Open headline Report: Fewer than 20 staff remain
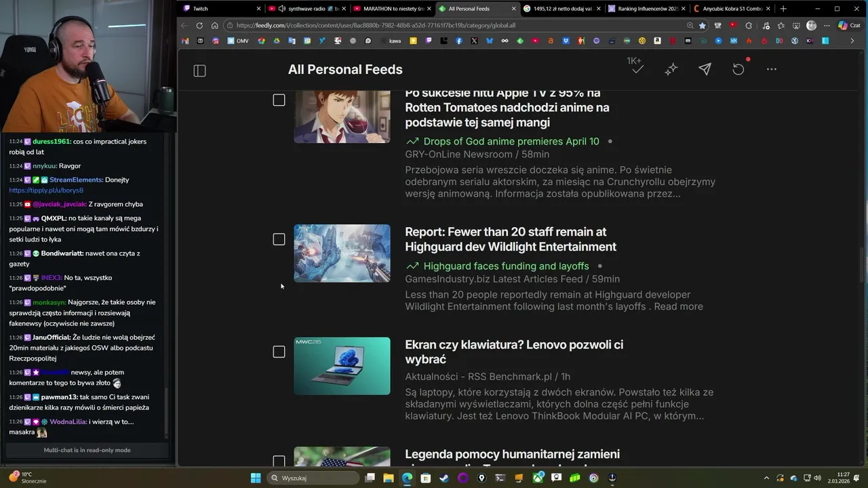The image size is (868, 488). 511,239
